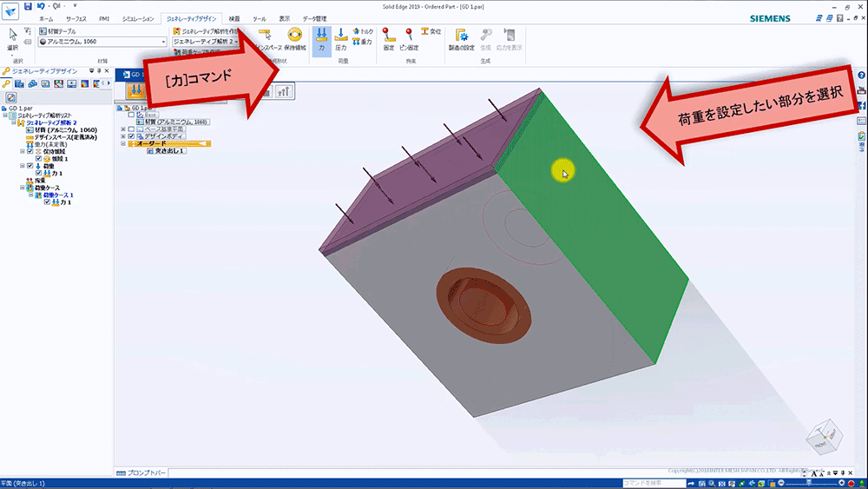Uncheck 力 1 checkbox under 荷重

click(x=38, y=173)
